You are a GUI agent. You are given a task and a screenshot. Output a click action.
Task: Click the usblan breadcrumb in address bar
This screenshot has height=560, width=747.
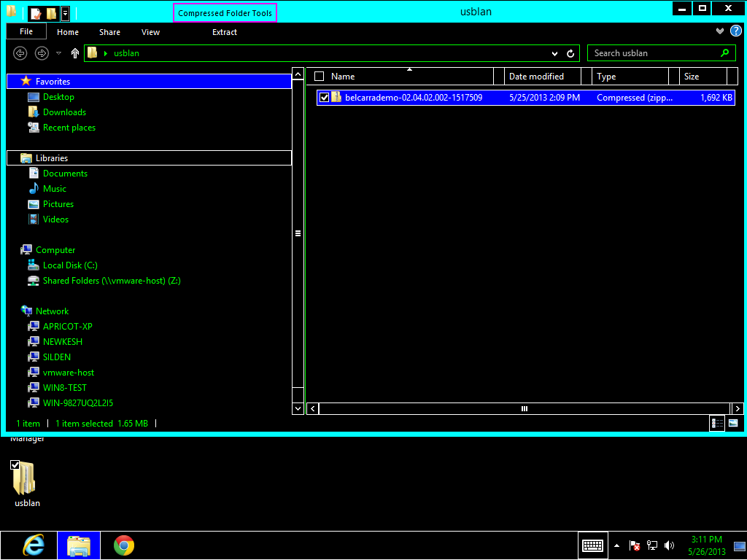126,53
